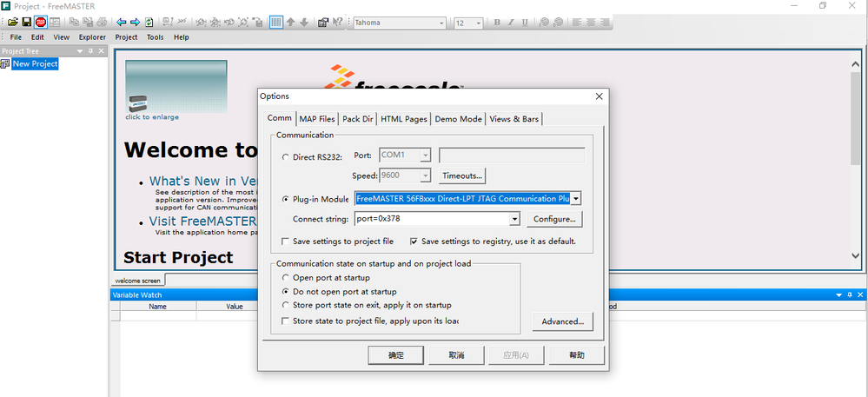This screenshot has width=868, height=397.
Task: Switch to the MAP Files tab
Action: (317, 119)
